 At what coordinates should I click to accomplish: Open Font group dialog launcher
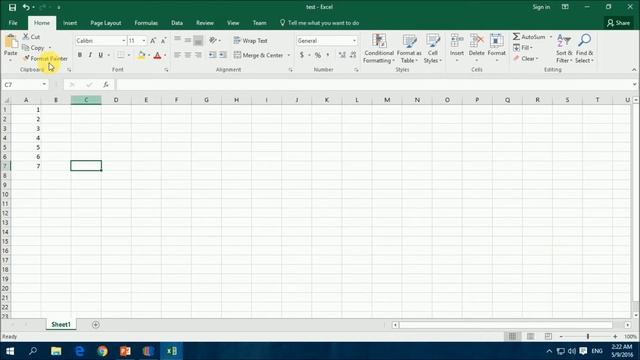tap(166, 70)
